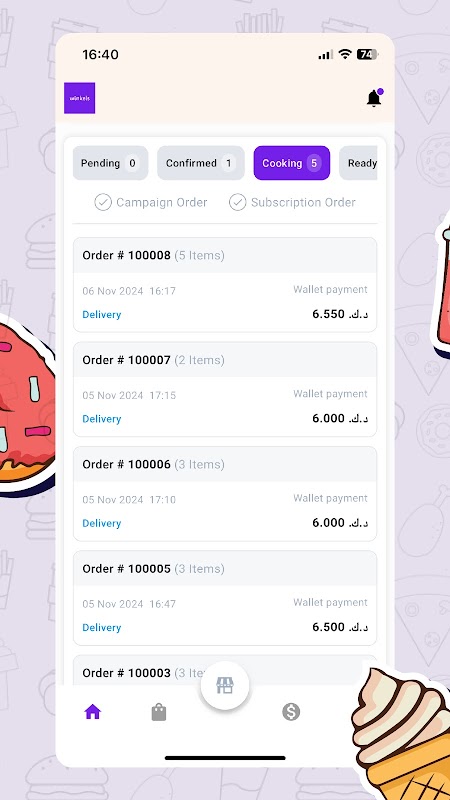Screen dimensions: 450x800
Task: Open notifications via the bell icon
Action: [x=374, y=98]
